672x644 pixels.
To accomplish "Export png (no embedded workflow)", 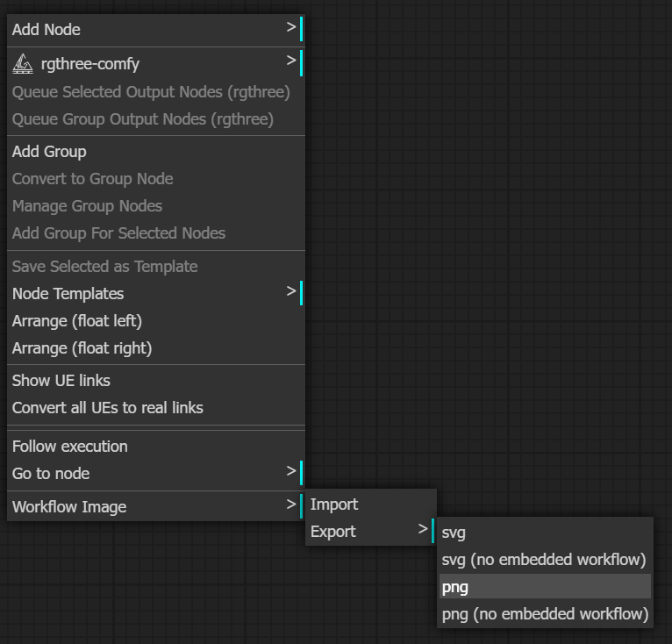I will tap(545, 614).
